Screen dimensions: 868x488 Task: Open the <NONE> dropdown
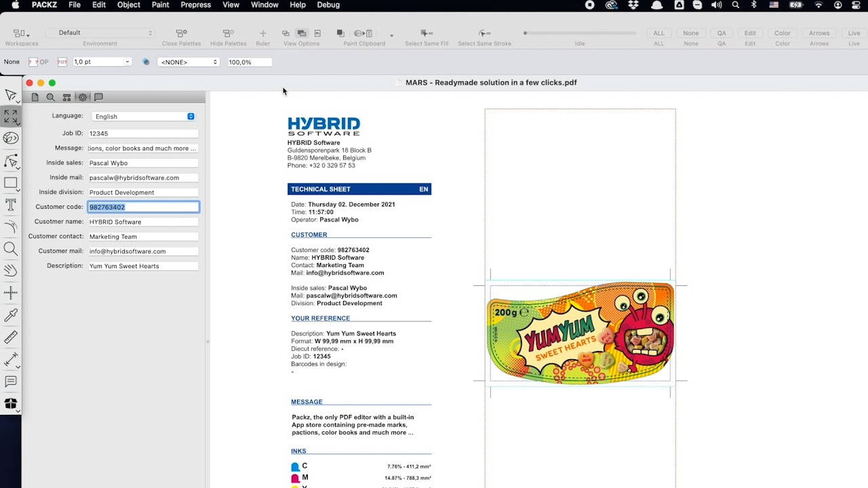pyautogui.click(x=188, y=62)
